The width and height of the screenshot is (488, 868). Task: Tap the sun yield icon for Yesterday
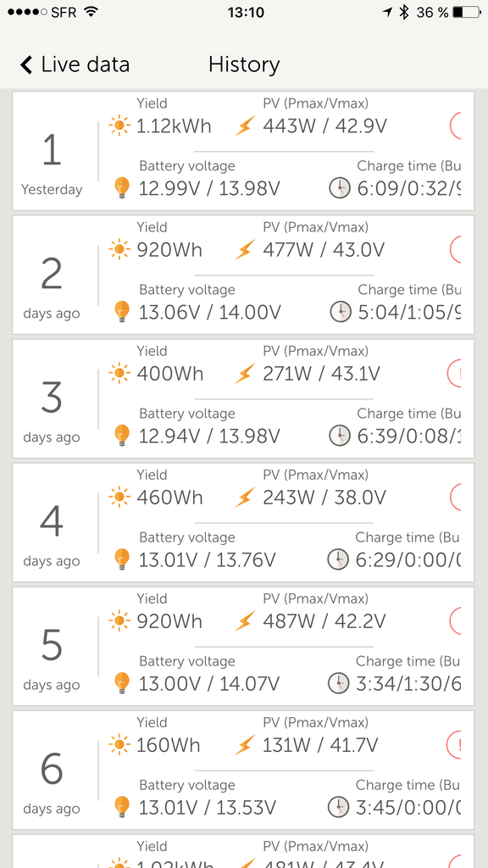click(119, 125)
